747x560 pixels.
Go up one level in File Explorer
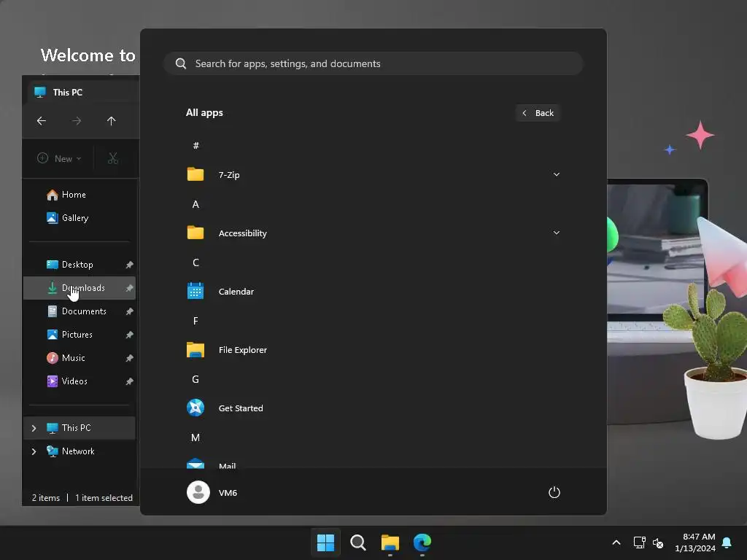[111, 121]
